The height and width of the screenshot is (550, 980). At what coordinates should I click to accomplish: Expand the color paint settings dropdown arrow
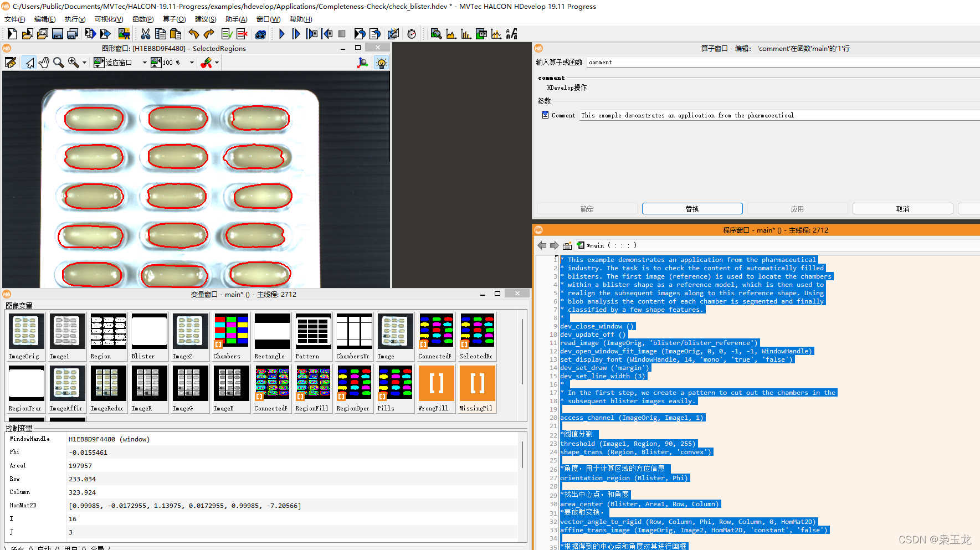point(217,63)
